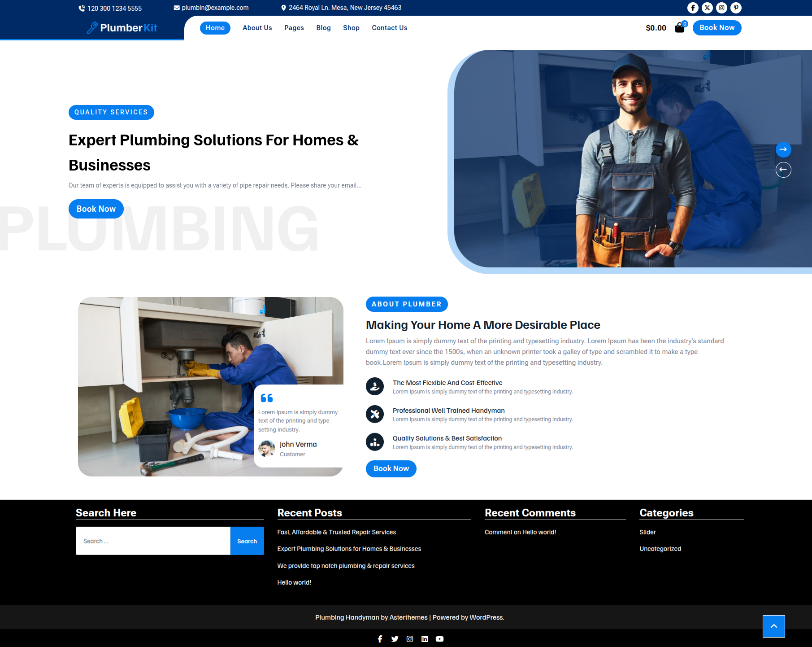The height and width of the screenshot is (647, 812).
Task: Click the Pinterest icon in top bar
Action: coord(736,8)
